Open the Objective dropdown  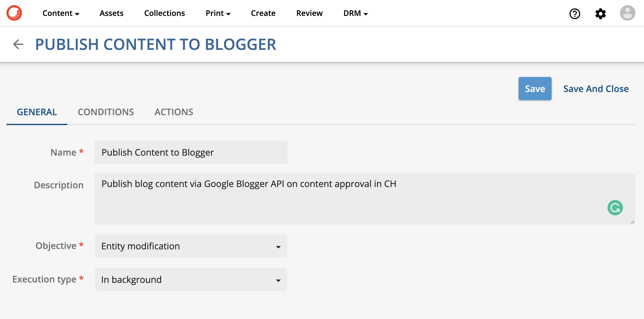coord(191,246)
